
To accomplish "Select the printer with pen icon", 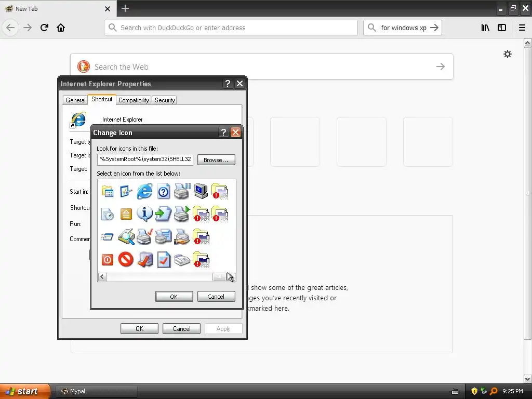I will pos(182,237).
